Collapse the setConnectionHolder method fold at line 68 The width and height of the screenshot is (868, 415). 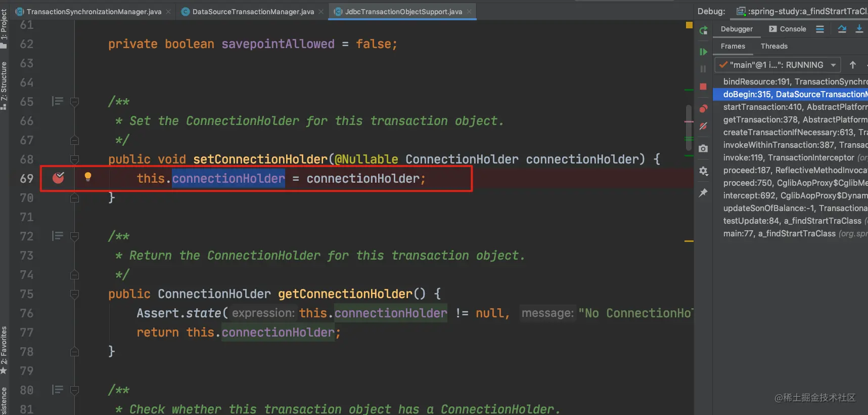point(74,159)
